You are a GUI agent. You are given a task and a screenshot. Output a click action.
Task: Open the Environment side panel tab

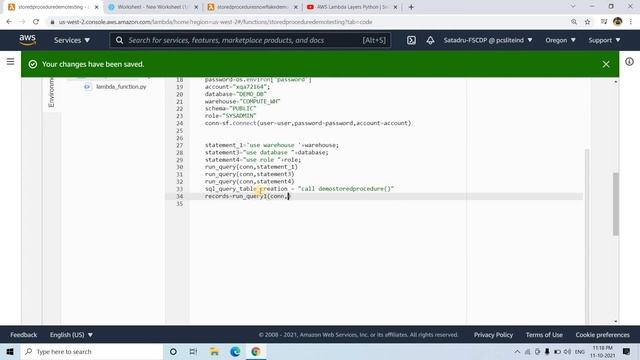(x=51, y=92)
